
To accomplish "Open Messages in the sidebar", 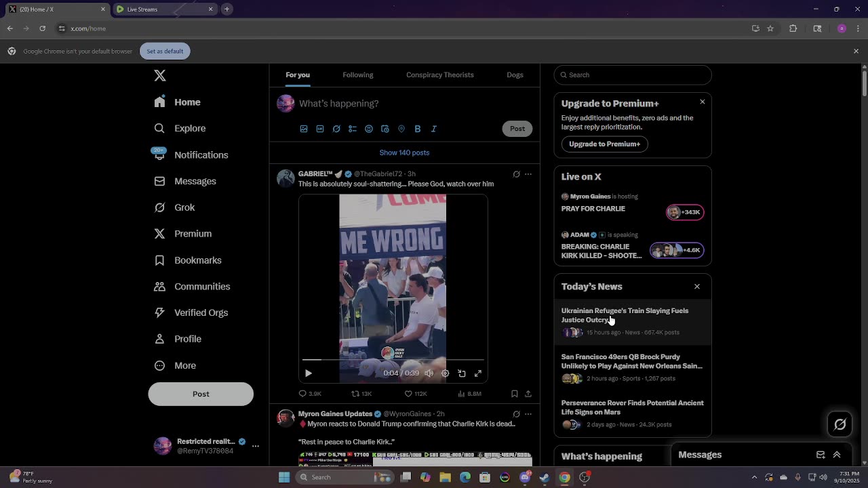I will tap(185, 181).
